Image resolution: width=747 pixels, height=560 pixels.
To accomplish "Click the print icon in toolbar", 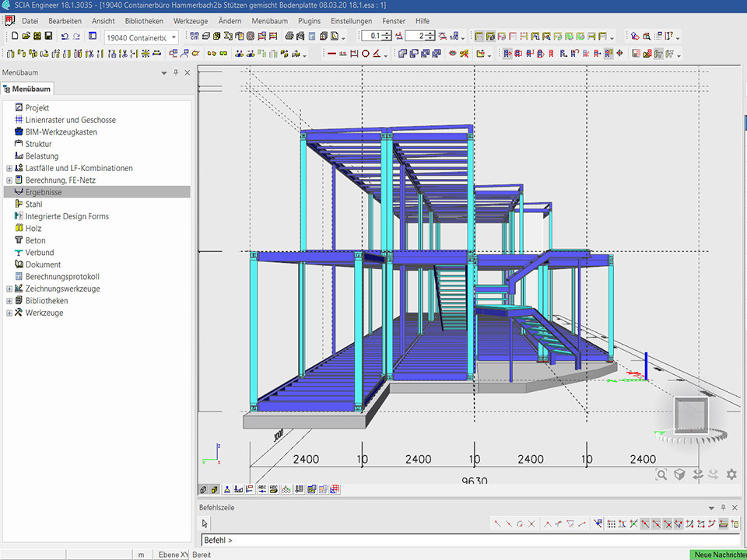I will pos(289,37).
